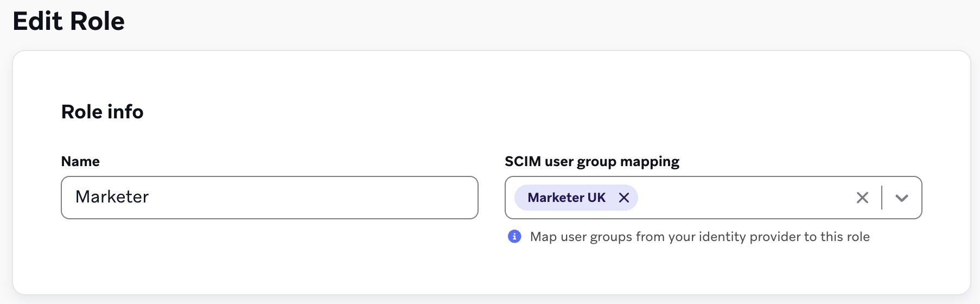This screenshot has height=304, width=980.
Task: Click the Name field label
Action: click(80, 161)
